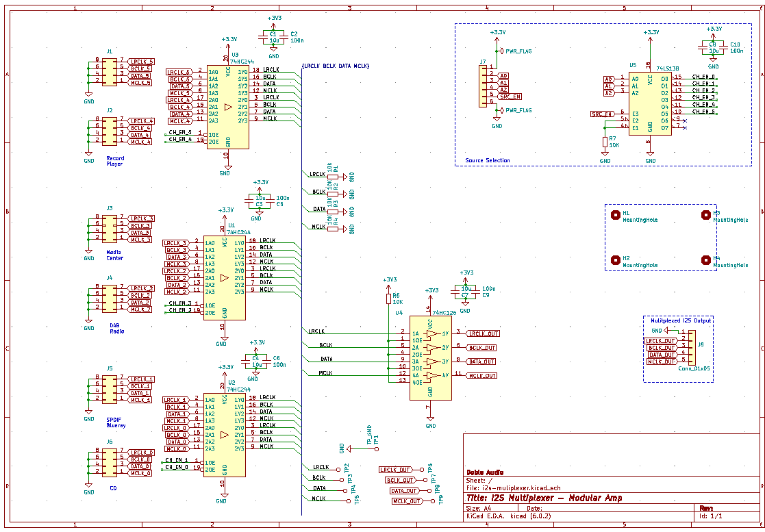Select the 'Source Selection' box label

(488, 160)
